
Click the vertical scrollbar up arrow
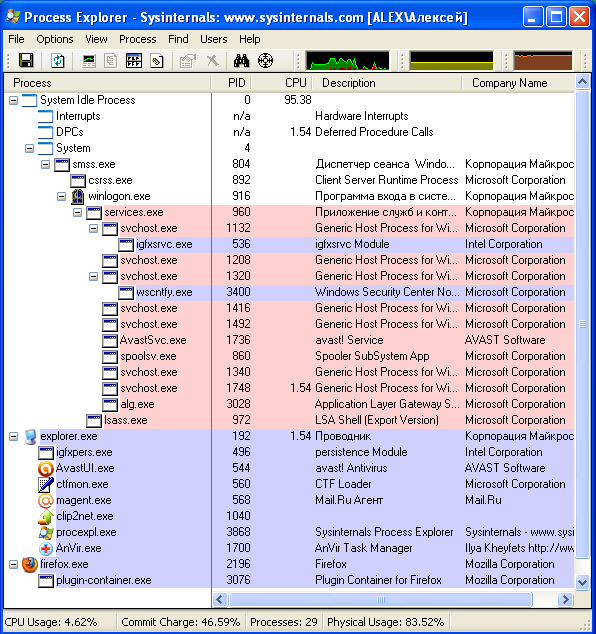pyautogui.click(x=582, y=82)
